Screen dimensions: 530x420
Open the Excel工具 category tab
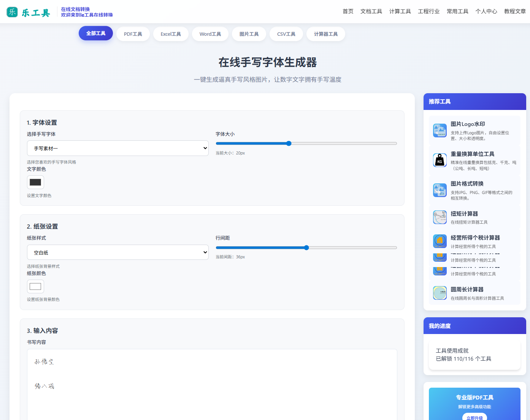tap(171, 34)
